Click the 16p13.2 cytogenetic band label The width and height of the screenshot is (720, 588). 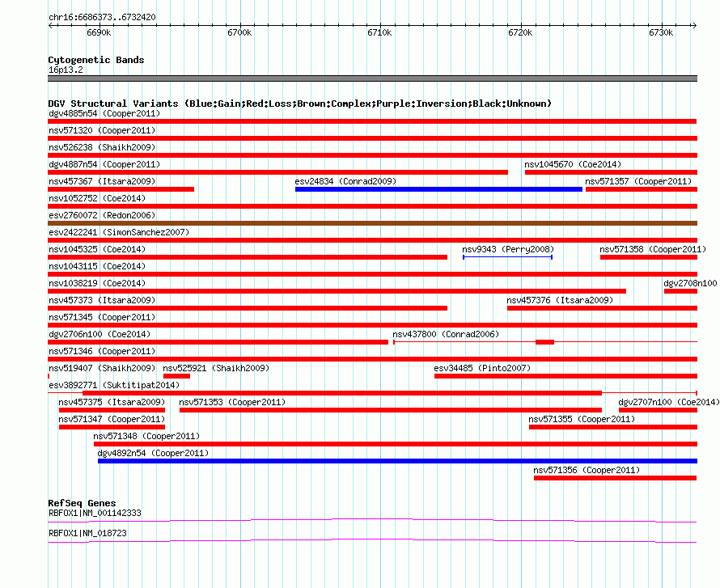66,70
